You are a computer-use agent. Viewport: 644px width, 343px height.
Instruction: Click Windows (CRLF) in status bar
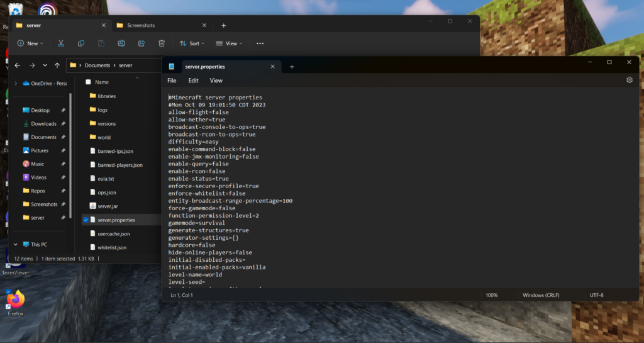540,295
